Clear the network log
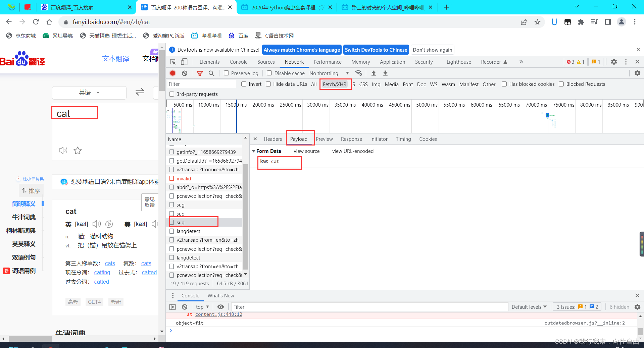Image resolution: width=644 pixels, height=348 pixels. tap(185, 73)
